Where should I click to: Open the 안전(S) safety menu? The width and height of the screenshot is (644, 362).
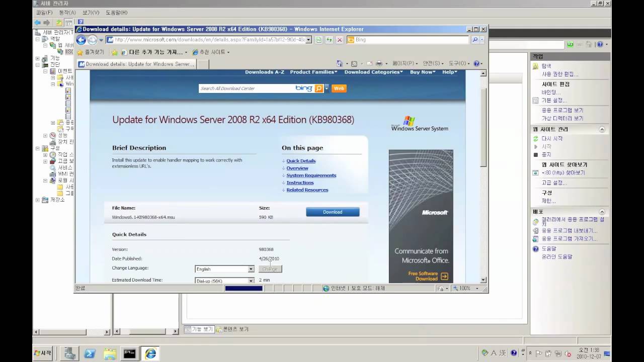433,63
